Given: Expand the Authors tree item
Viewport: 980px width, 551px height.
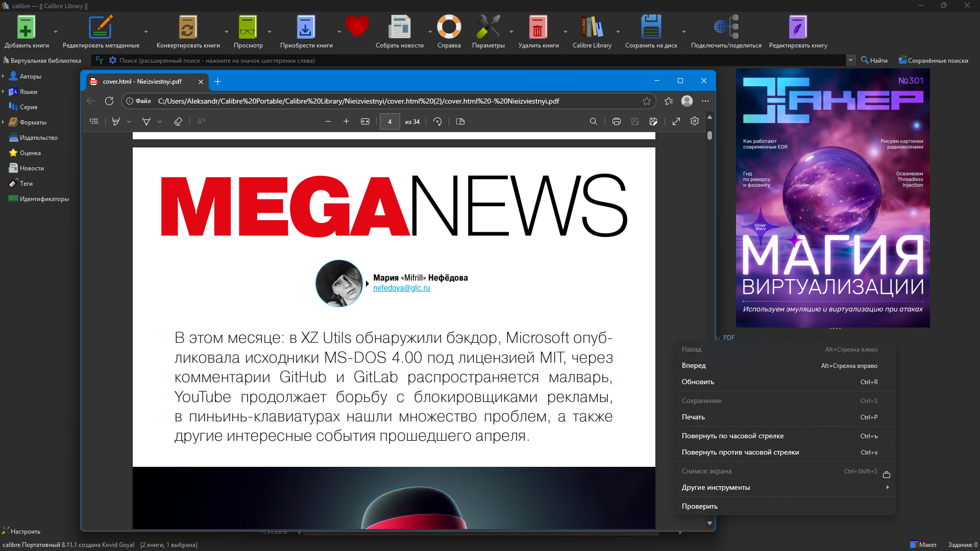Looking at the screenshot, I should [3, 77].
